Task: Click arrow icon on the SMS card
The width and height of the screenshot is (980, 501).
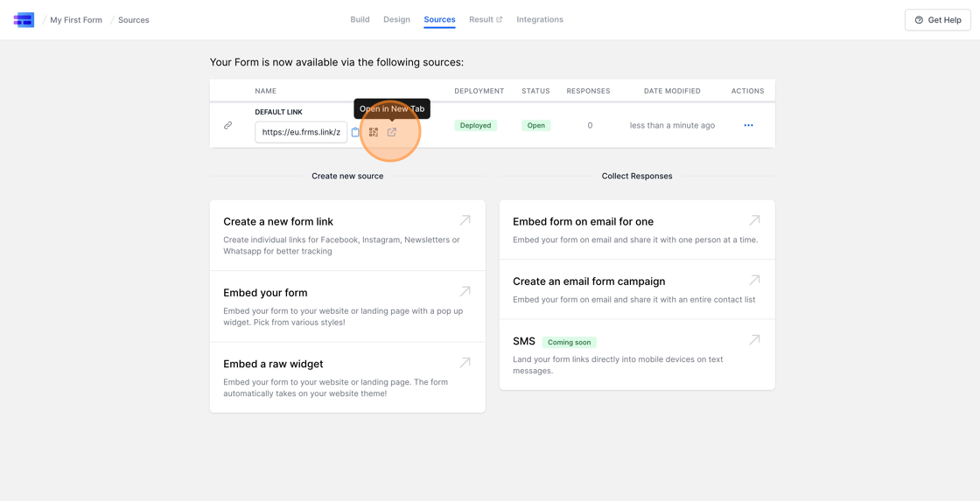Action: pyautogui.click(x=754, y=340)
